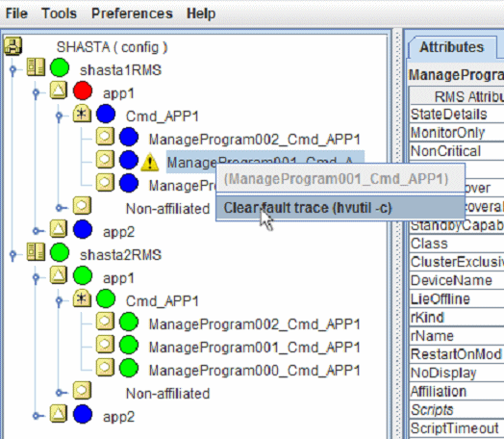The height and width of the screenshot is (439, 504).
Task: Open the Preferences menu
Action: click(x=132, y=13)
